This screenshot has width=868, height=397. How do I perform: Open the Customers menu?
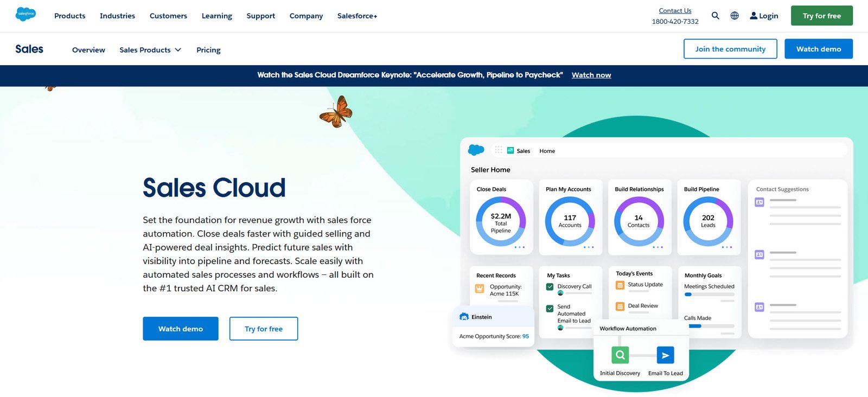[x=168, y=16]
